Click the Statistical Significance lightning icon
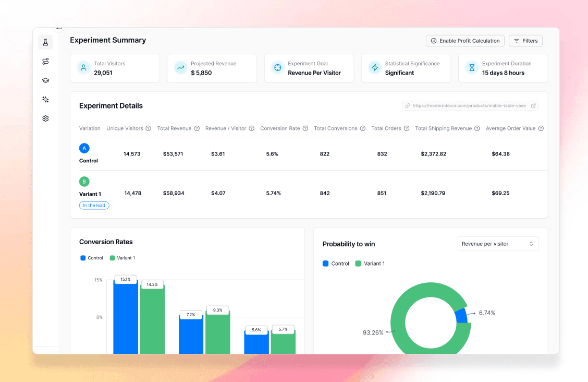This screenshot has height=382, width=588. coord(375,68)
